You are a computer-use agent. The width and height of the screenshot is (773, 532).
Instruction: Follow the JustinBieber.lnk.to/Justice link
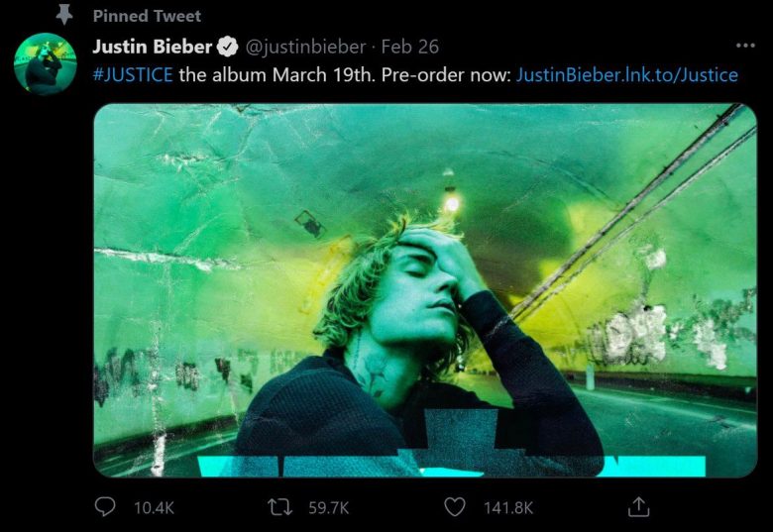tap(627, 74)
